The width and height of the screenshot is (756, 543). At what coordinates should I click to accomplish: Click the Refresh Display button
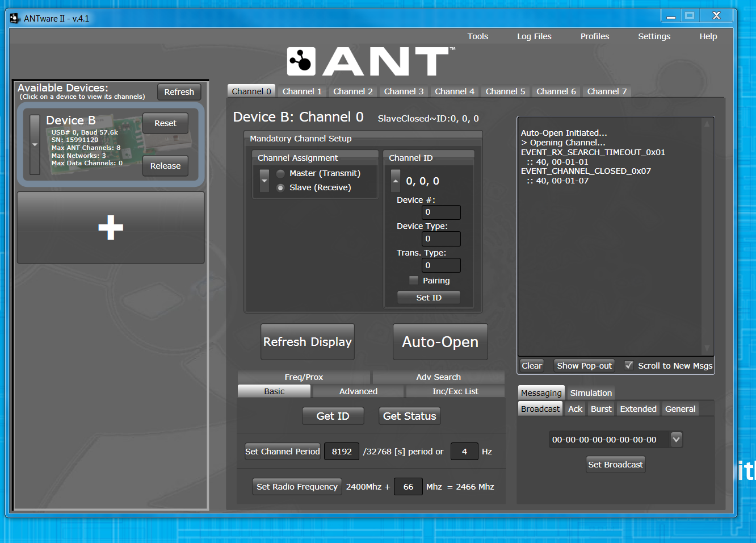pos(308,342)
